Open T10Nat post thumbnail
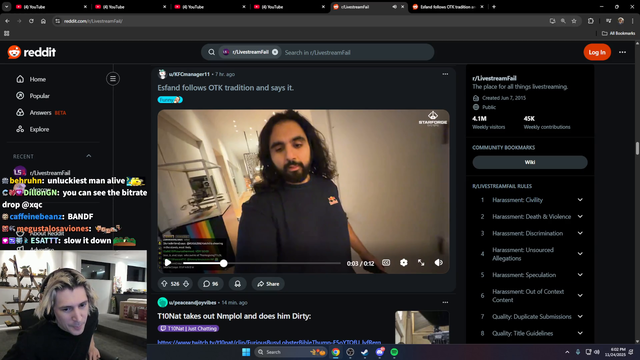 coord(422,327)
